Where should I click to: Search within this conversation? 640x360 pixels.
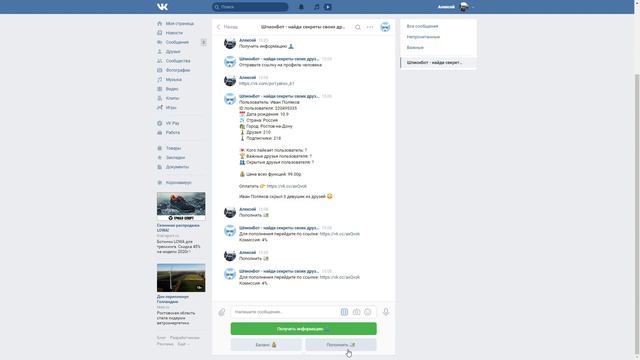(x=358, y=27)
